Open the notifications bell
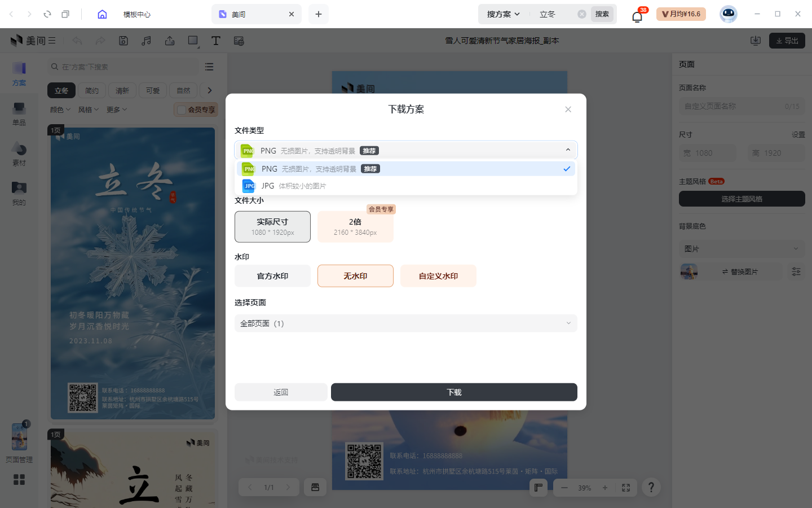 [637, 16]
